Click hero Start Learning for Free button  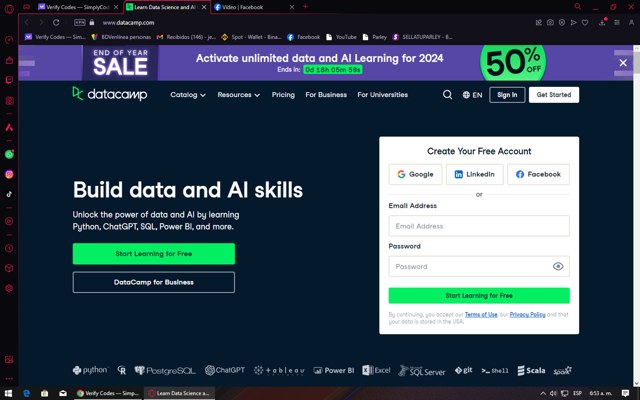click(x=154, y=253)
